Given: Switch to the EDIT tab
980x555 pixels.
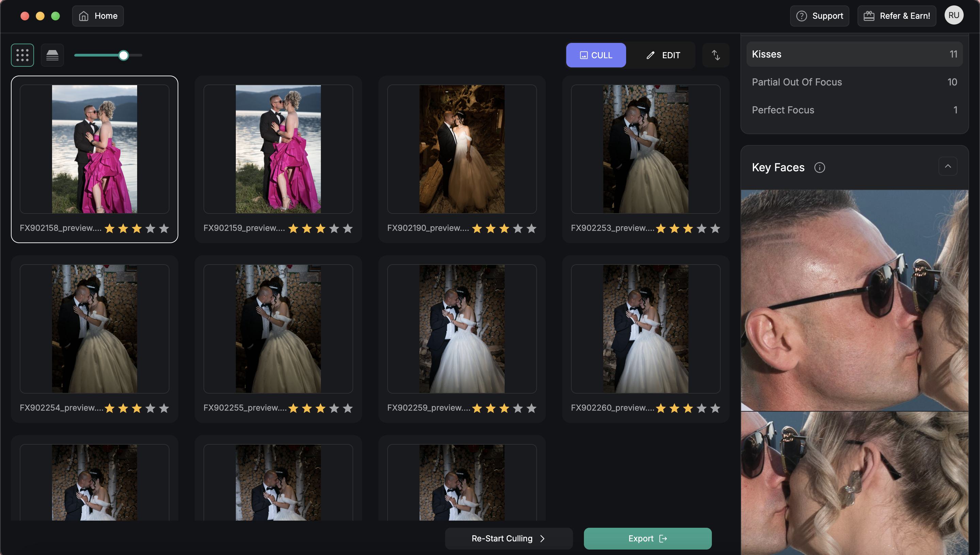Looking at the screenshot, I should pyautogui.click(x=663, y=55).
